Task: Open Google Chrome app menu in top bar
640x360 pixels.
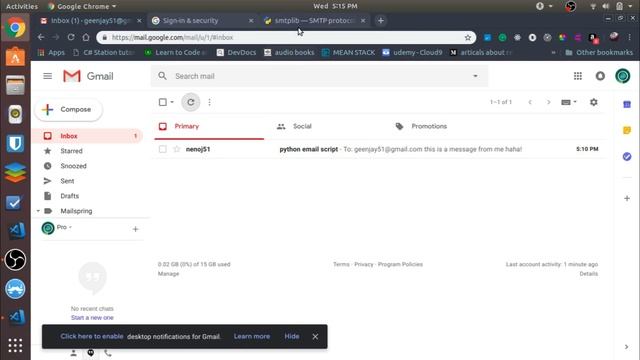Action: tap(82, 6)
